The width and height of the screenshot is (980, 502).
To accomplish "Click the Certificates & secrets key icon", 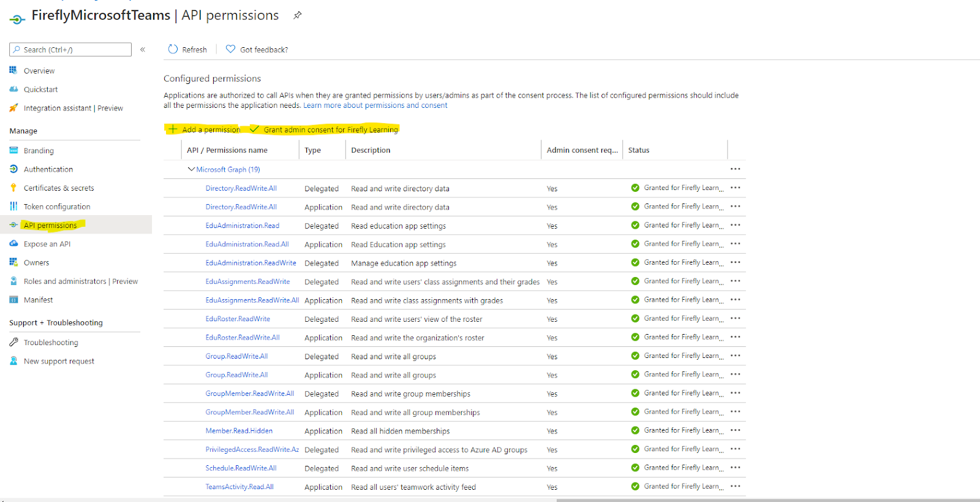I will click(13, 188).
